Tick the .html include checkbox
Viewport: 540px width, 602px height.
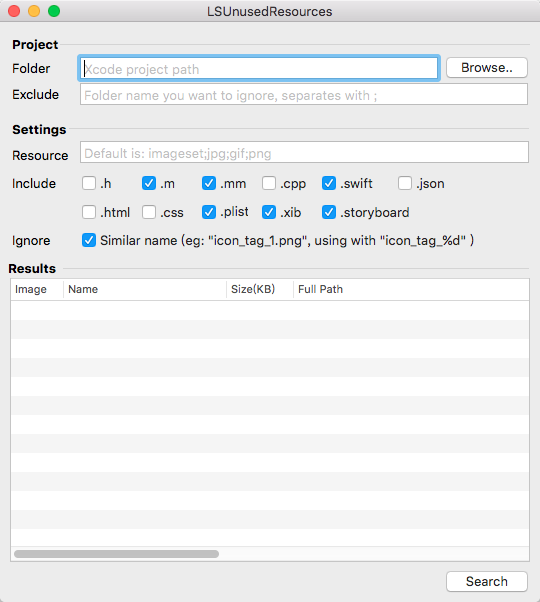[89, 212]
